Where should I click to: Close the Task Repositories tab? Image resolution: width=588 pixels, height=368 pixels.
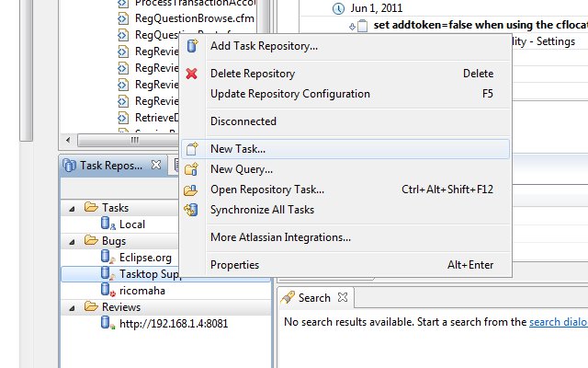coord(156,165)
